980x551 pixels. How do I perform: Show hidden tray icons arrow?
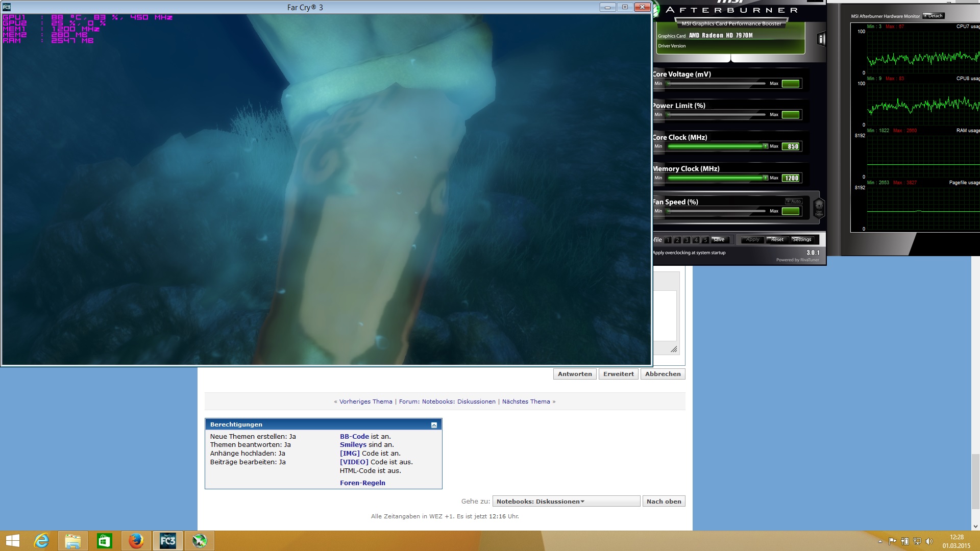click(880, 541)
